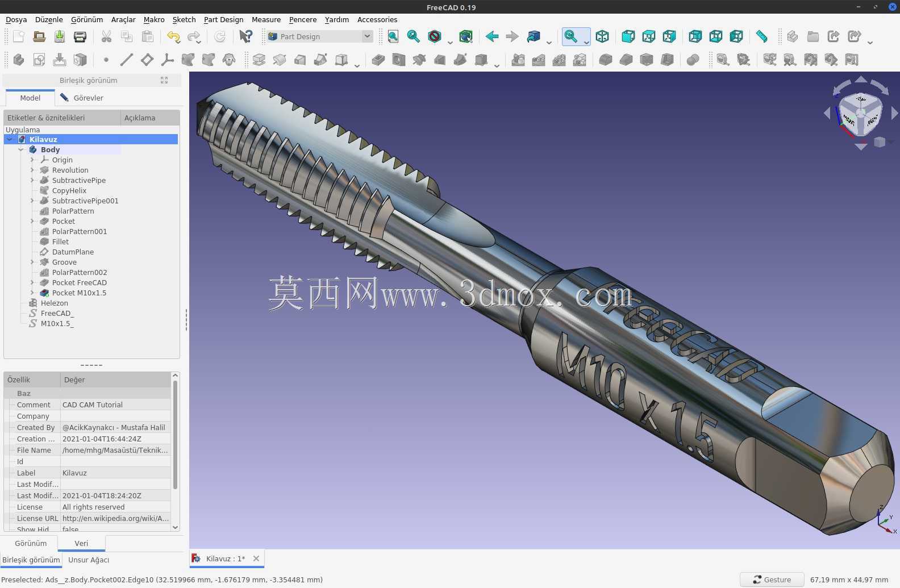Toggle the float button of Birleşik görünüm panel
The image size is (900, 588).
tap(164, 80)
